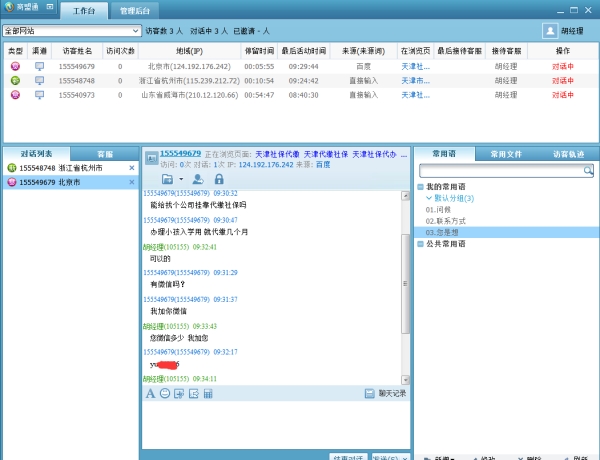This screenshot has height=460, width=600.
Task: Open the 全部网站 site dropdown
Action: click(x=72, y=31)
